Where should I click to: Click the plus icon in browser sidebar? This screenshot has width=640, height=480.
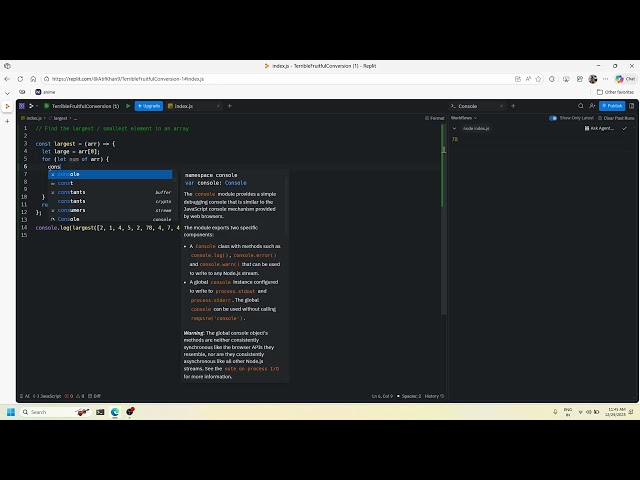point(7,121)
